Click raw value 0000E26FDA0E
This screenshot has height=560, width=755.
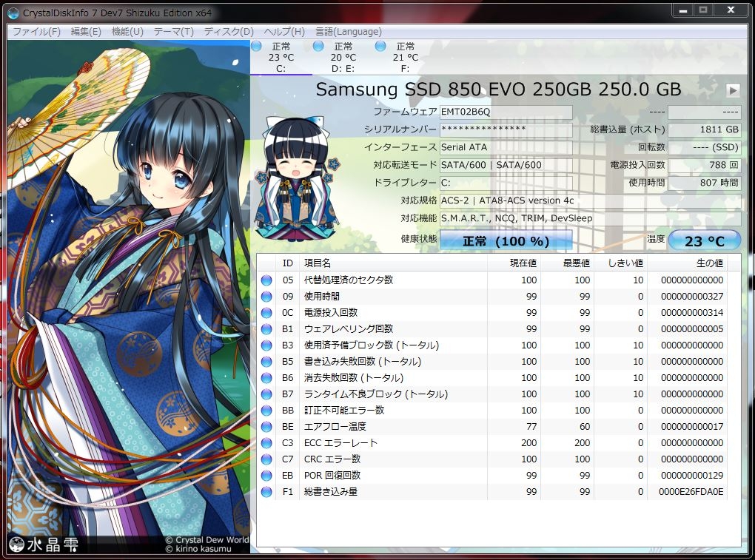coord(691,492)
